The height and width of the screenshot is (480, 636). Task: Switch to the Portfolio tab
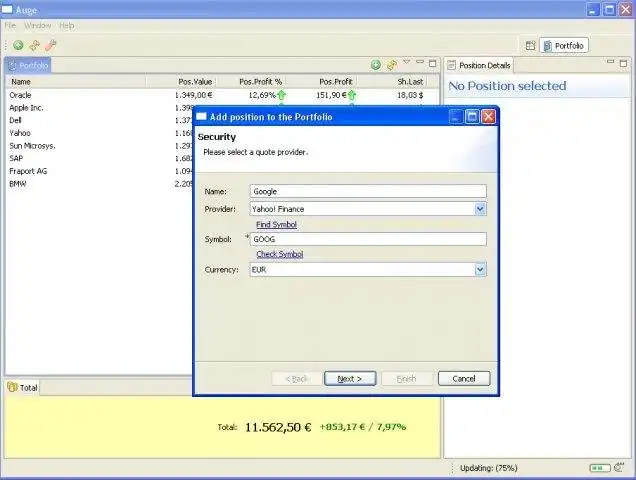[x=28, y=65]
